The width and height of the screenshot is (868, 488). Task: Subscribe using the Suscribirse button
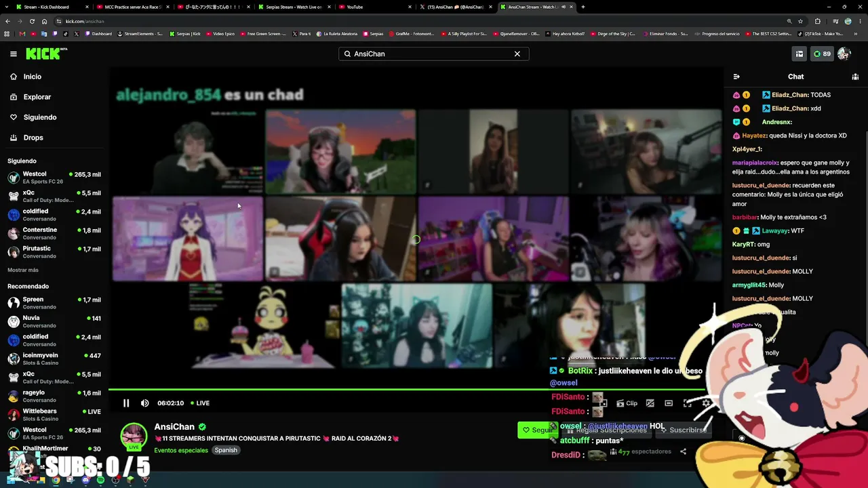click(x=683, y=430)
